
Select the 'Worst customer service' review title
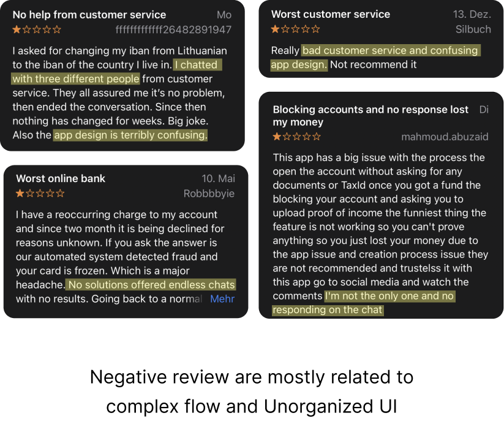point(330,14)
